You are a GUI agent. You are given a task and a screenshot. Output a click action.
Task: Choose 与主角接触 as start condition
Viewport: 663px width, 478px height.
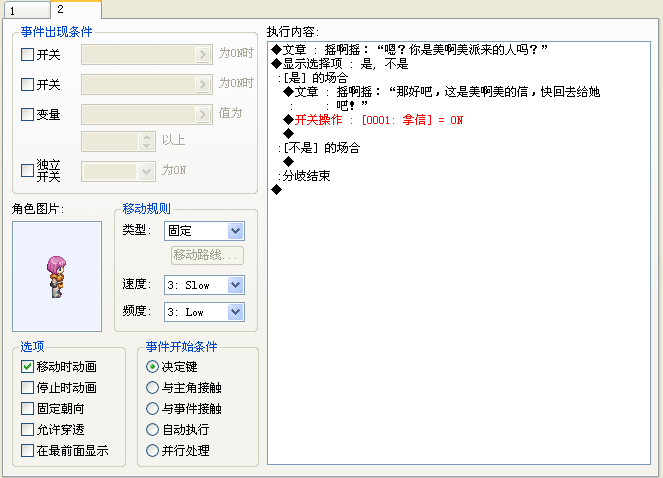tap(152, 387)
